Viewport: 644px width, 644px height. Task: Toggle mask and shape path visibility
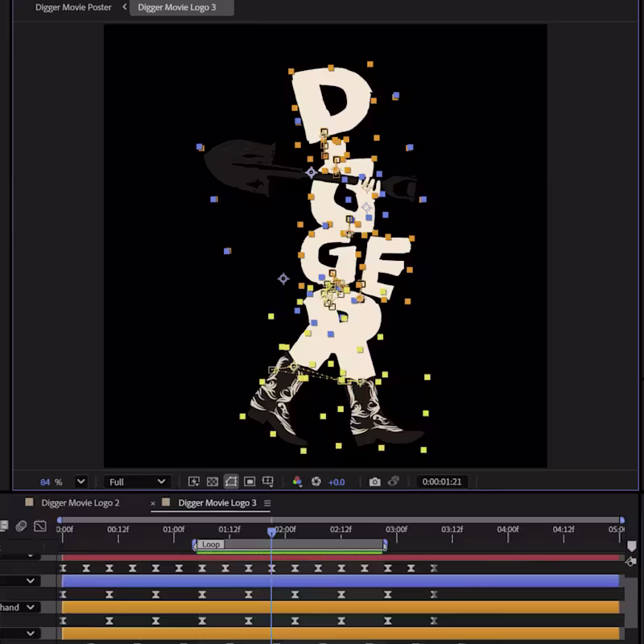[x=231, y=481]
